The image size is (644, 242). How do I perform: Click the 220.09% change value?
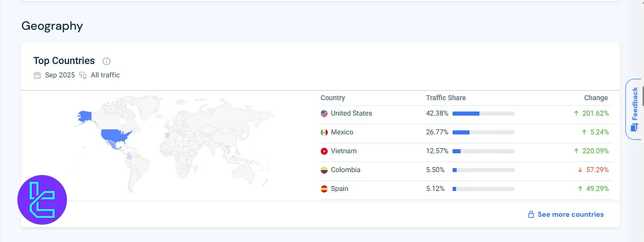pyautogui.click(x=595, y=151)
